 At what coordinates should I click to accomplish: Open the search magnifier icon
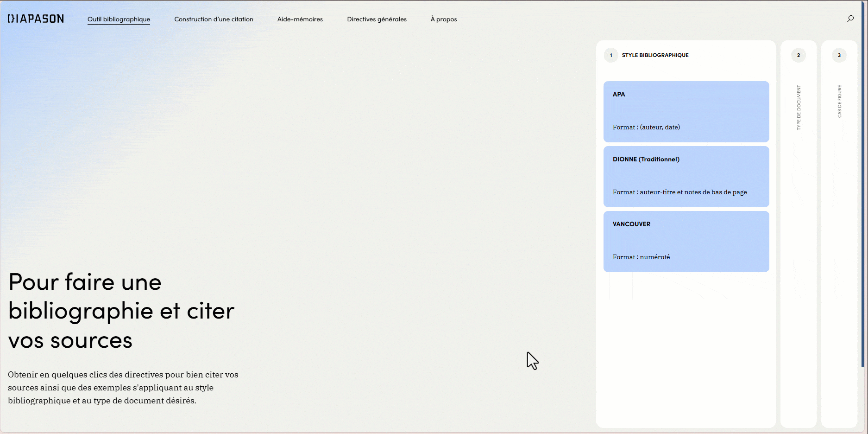850,19
